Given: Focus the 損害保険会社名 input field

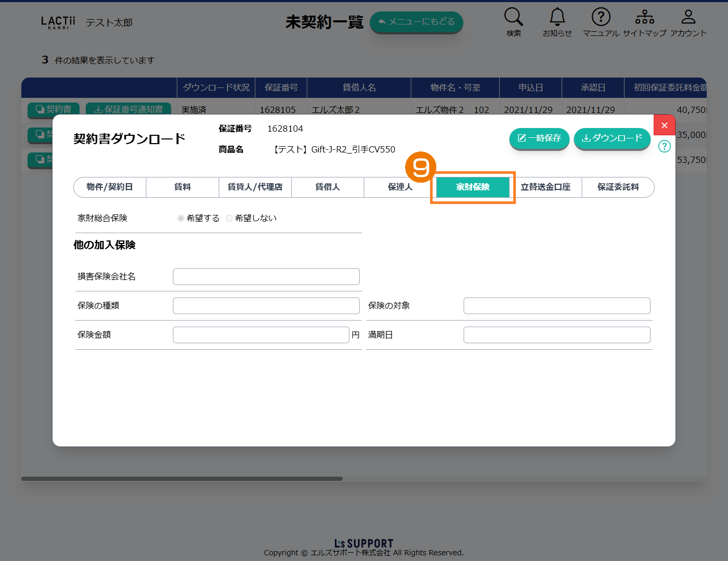Looking at the screenshot, I should click(x=266, y=277).
